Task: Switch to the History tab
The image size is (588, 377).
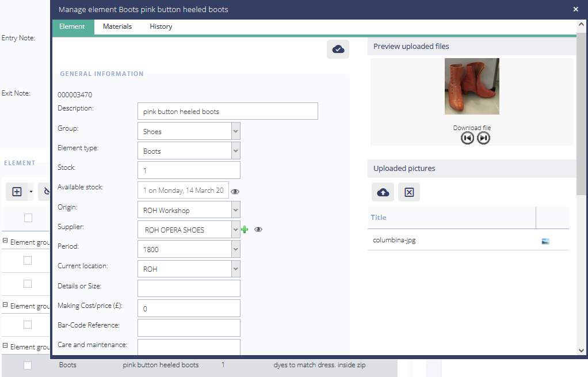Action: pyautogui.click(x=161, y=26)
